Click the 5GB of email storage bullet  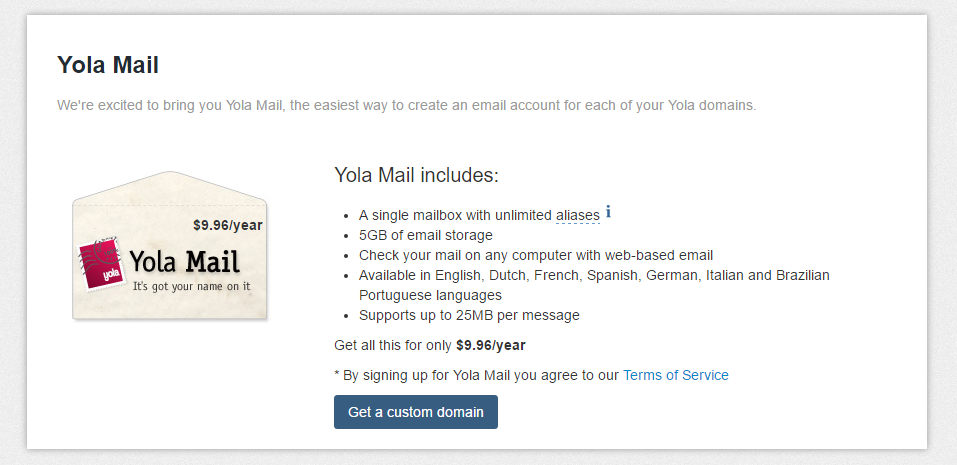click(x=425, y=236)
